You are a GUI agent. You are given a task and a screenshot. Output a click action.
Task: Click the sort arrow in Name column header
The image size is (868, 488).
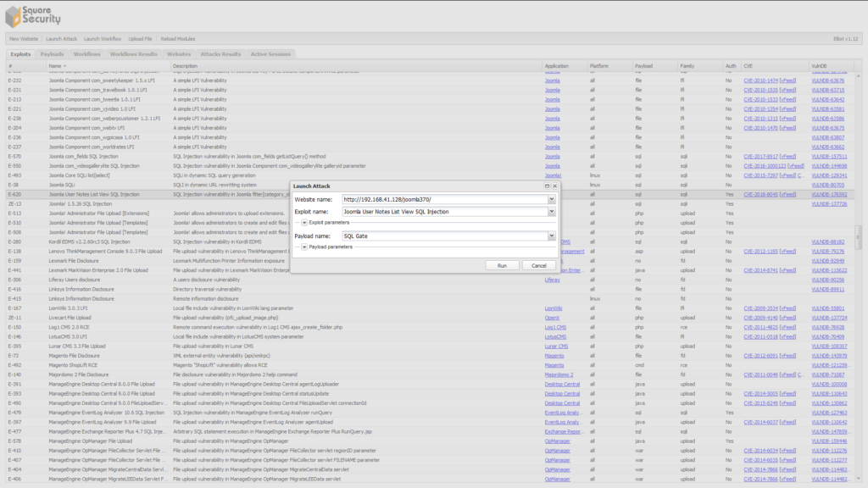coord(64,66)
